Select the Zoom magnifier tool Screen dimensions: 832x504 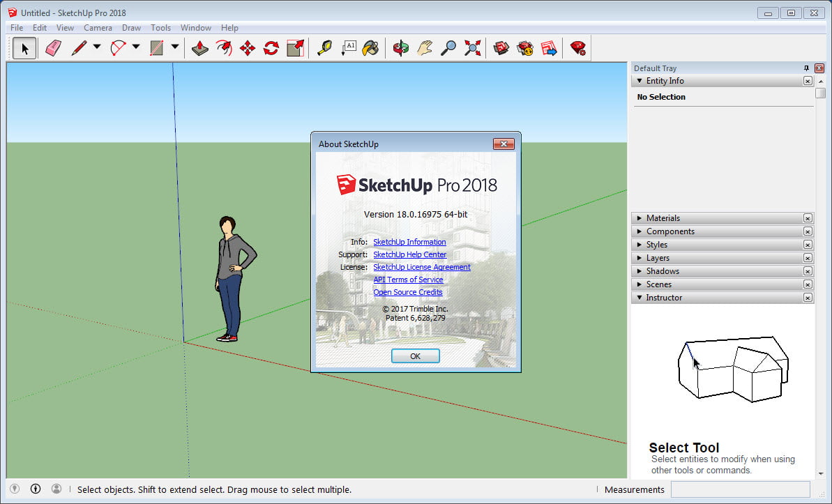coord(448,48)
